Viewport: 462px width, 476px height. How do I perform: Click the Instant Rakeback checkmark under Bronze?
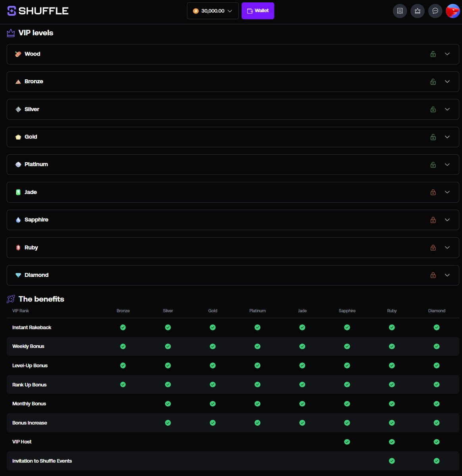(123, 327)
